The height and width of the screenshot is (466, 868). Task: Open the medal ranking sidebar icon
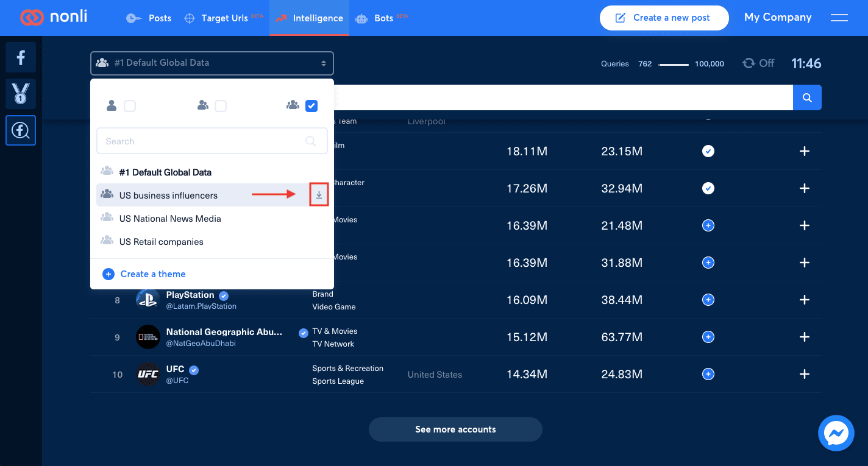(21, 94)
